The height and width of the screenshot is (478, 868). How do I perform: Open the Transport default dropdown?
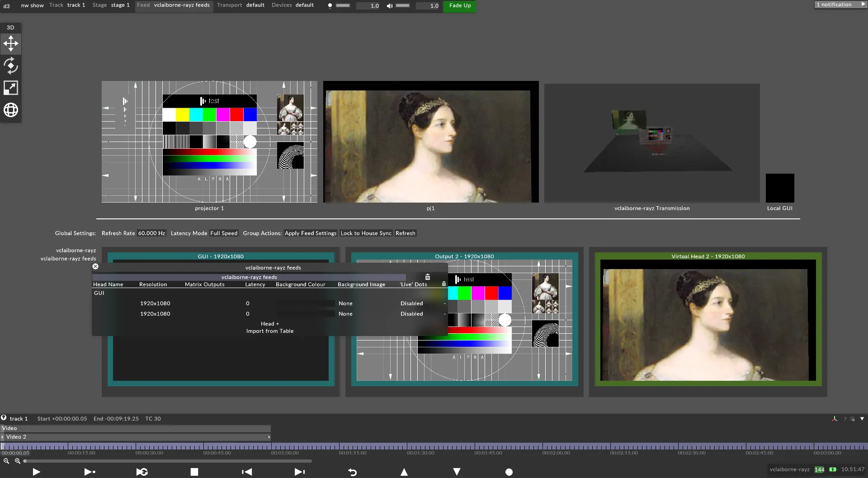pos(255,5)
